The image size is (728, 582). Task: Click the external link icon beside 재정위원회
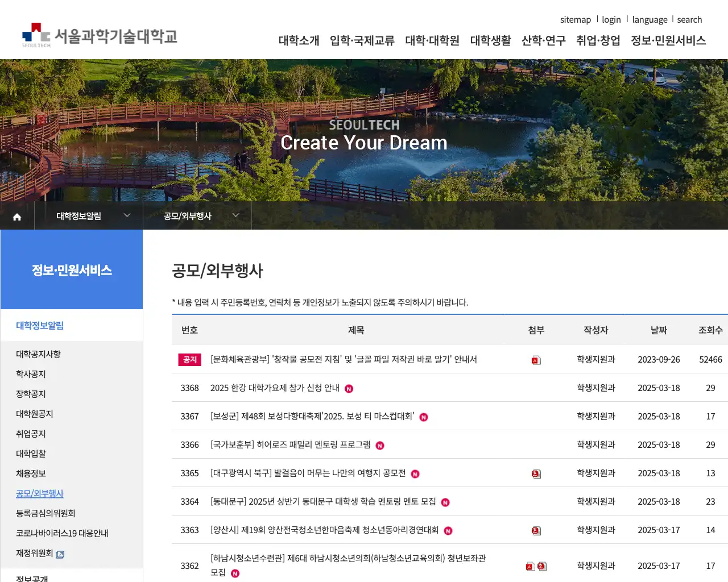(x=60, y=554)
